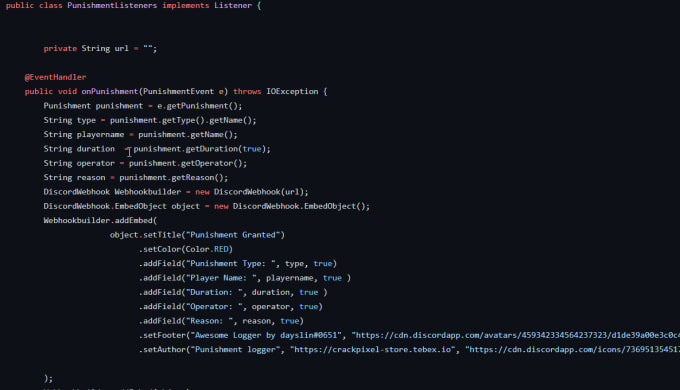Click the @EventHandler annotation

click(x=56, y=77)
